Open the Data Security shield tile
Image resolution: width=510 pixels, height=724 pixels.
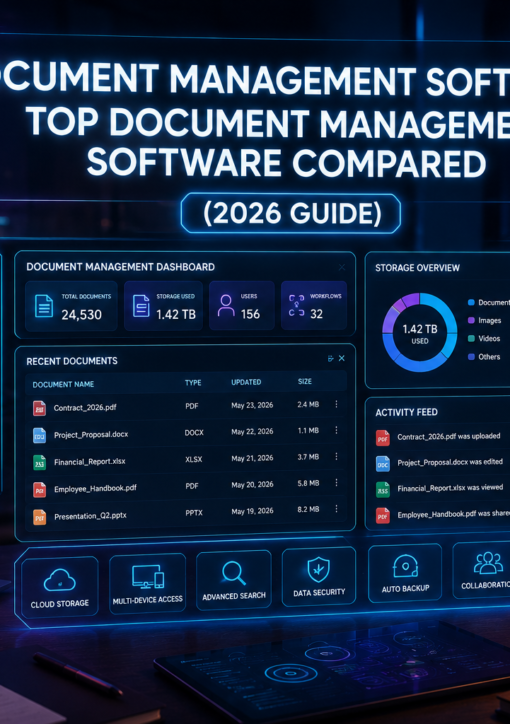pos(319,576)
